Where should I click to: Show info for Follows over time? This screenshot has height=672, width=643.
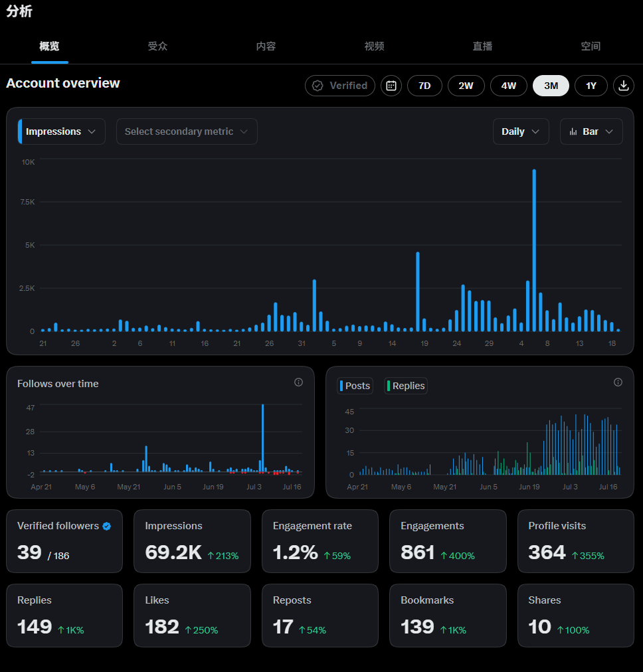tap(298, 382)
